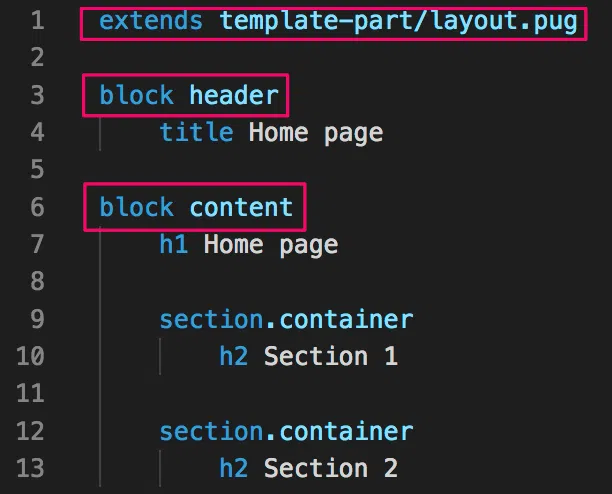Click line number 3 in the gutter

pos(37,95)
